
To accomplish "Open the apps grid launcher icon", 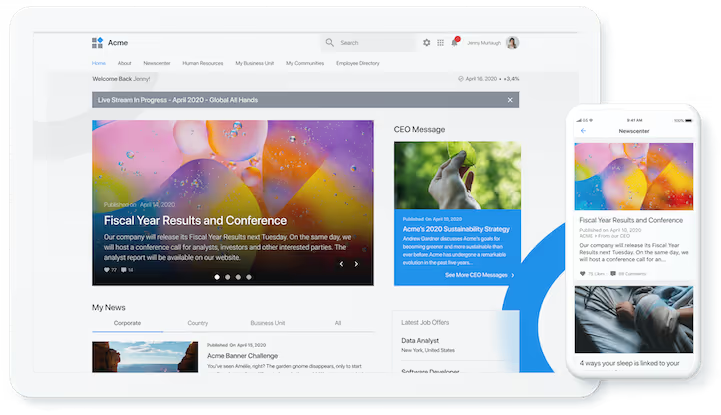I will 441,43.
